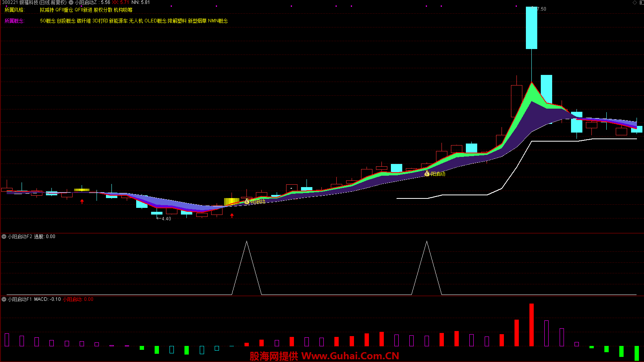Screen dimensions: 644x362
Task: Select the tall cyan candlestick at 7.50
Action: [531, 28]
